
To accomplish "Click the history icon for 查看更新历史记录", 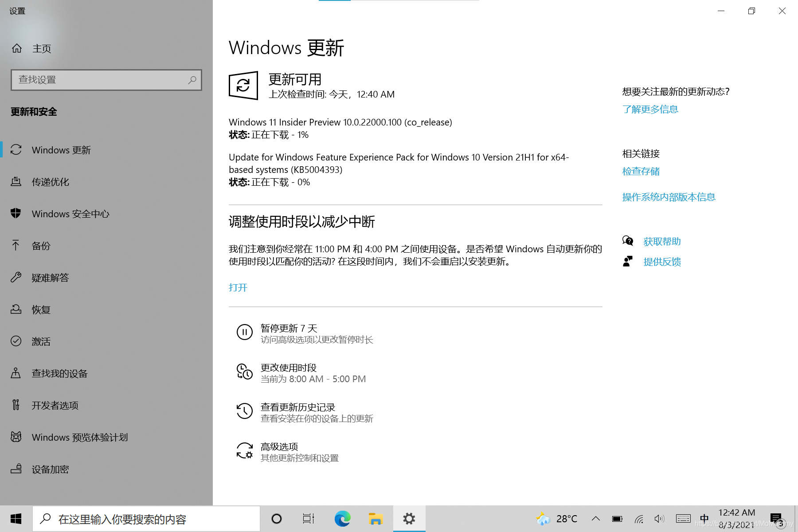I will [x=244, y=411].
